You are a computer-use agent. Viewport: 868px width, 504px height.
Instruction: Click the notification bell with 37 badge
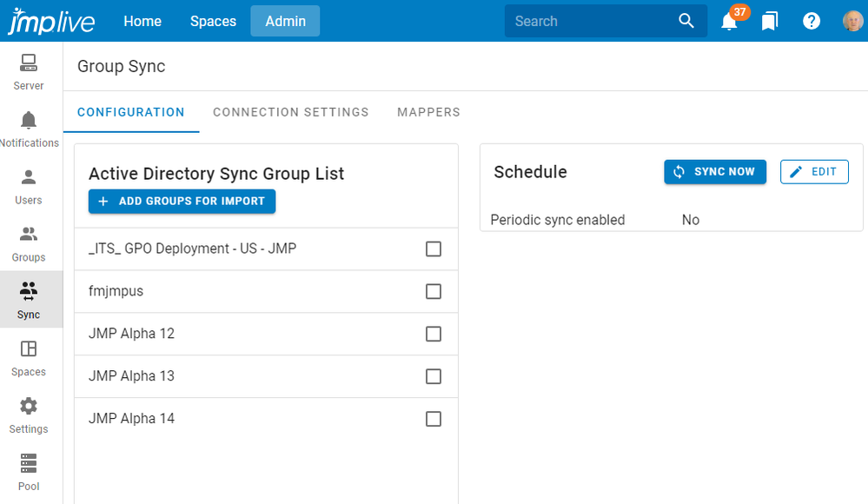[730, 21]
